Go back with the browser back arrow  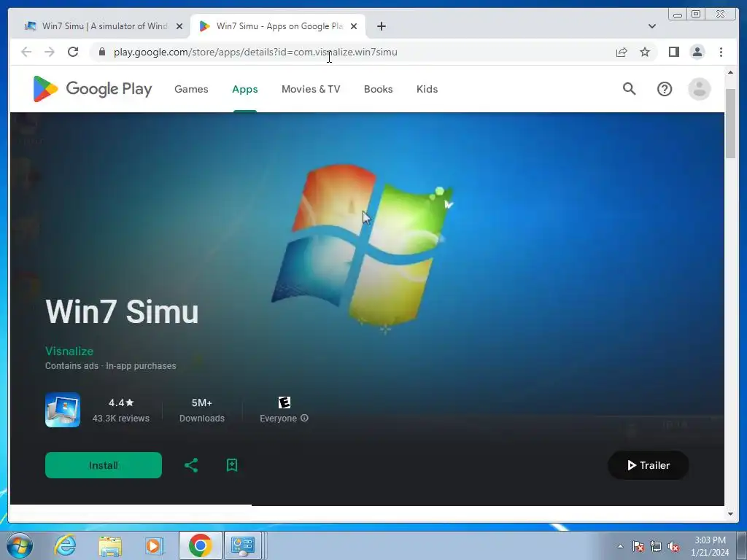[x=26, y=52]
